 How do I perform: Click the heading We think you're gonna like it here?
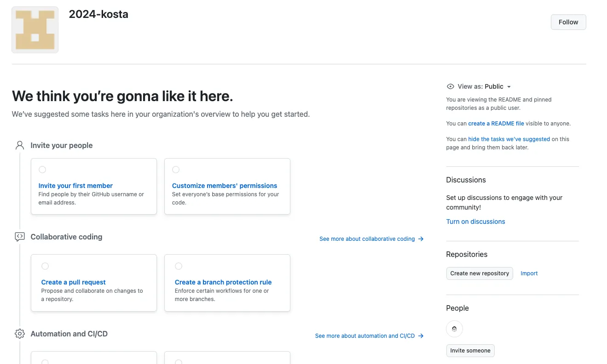tap(122, 96)
